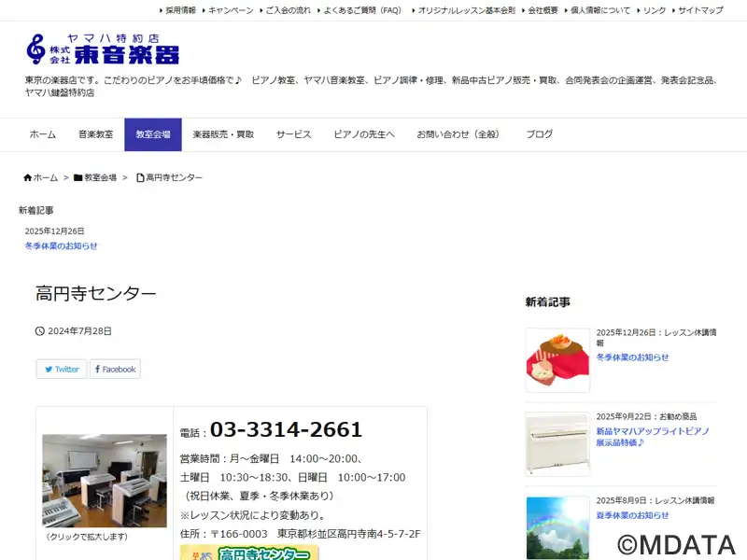Select 教室会場 navigation tab

point(153,134)
